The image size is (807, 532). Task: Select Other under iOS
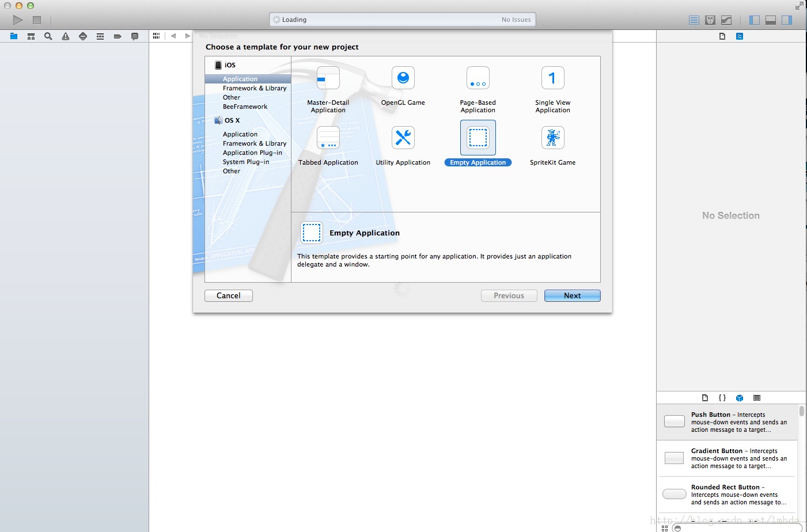(232, 97)
